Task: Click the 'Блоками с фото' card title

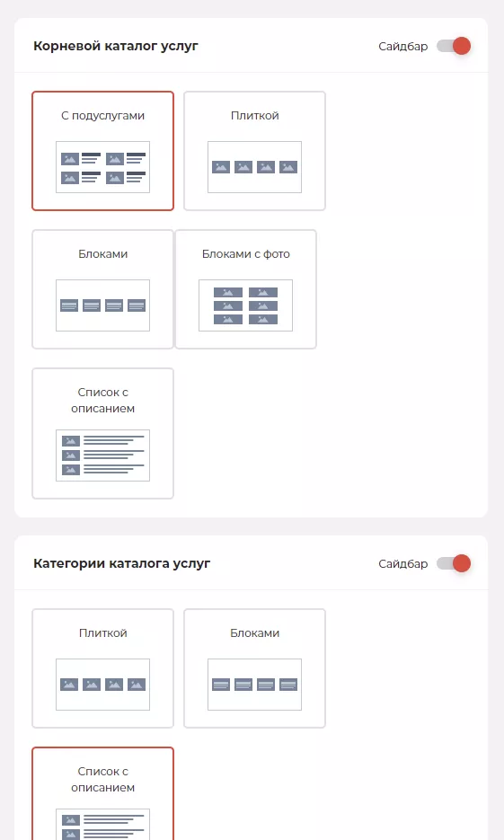Action: [246, 254]
